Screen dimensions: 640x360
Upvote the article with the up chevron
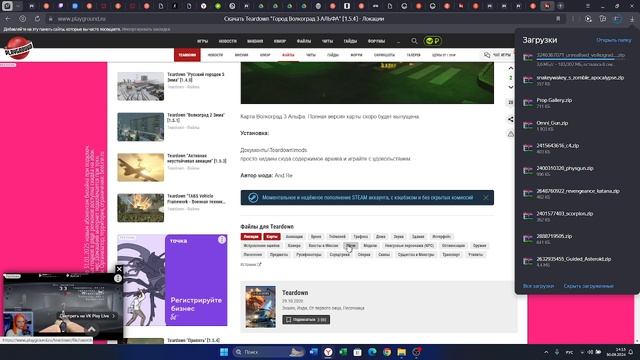510,68
